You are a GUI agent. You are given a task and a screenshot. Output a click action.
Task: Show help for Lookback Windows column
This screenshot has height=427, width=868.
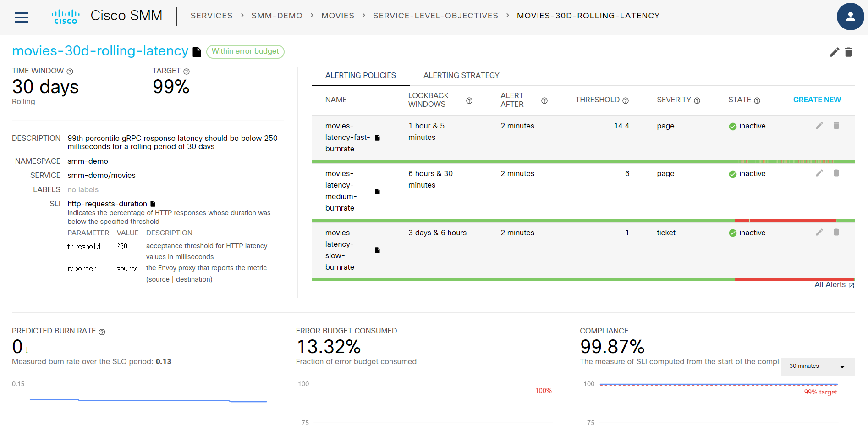click(x=469, y=100)
